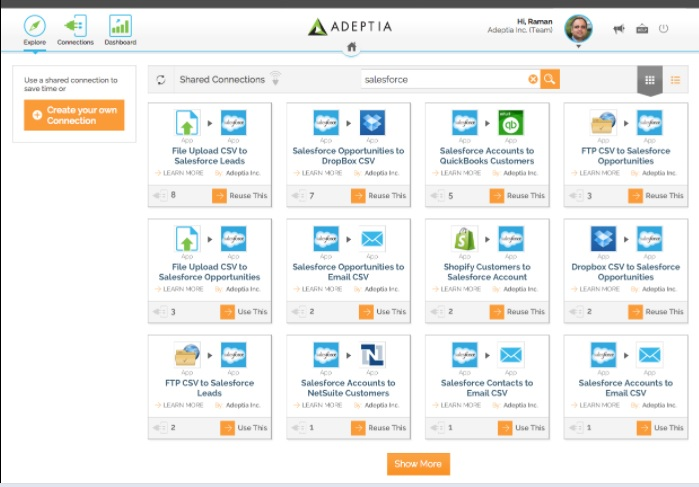The height and width of the screenshot is (487, 699).
Task: Open Learn More for File Upload CSV to Salesforce Leads
Action: (x=179, y=173)
